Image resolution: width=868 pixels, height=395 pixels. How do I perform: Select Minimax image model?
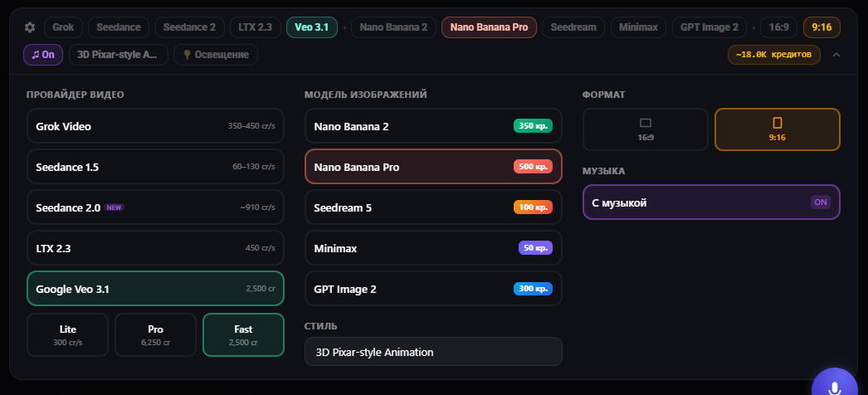pos(433,248)
